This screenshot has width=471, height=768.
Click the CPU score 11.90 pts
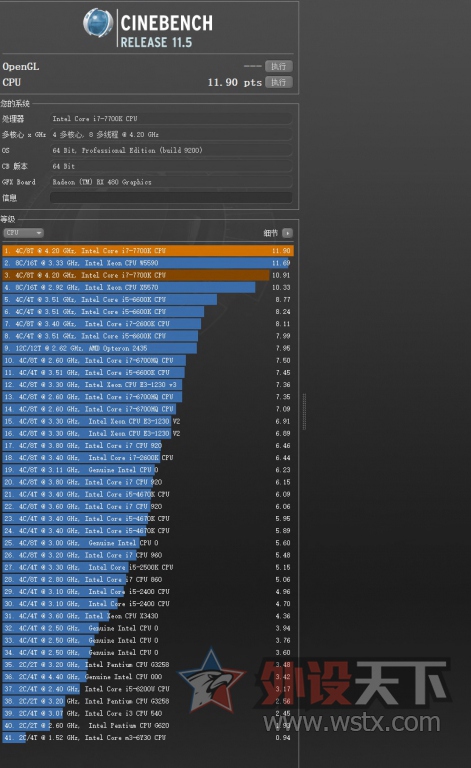(x=235, y=82)
